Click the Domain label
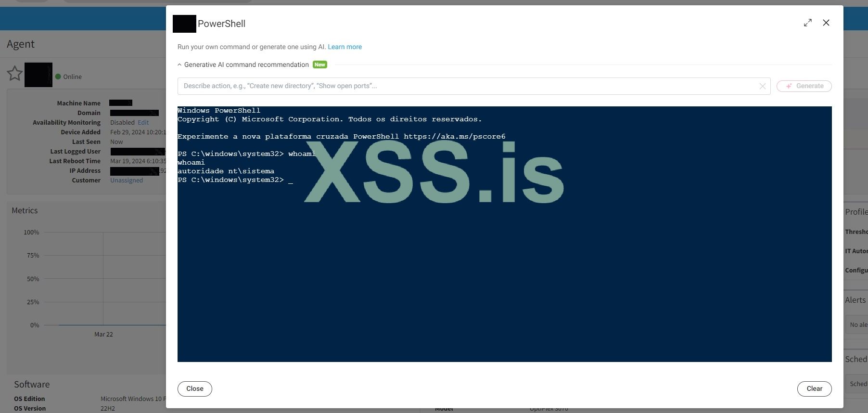This screenshot has height=413, width=868. (89, 113)
